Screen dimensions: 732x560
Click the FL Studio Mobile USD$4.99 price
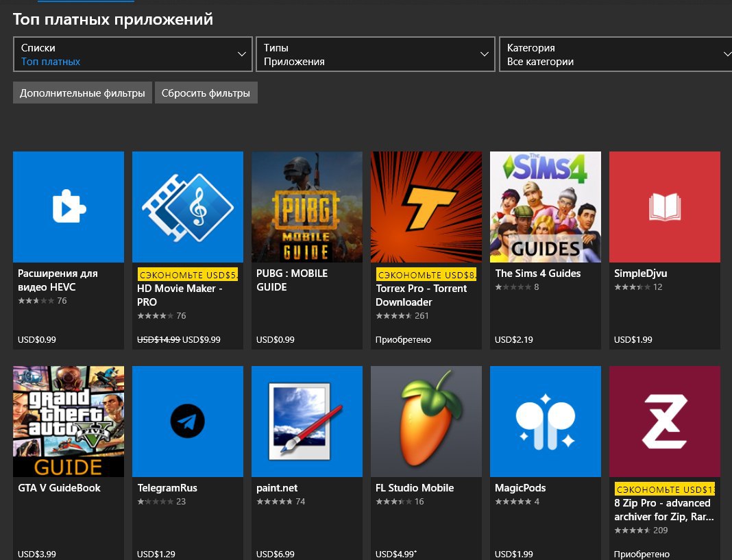coord(396,554)
